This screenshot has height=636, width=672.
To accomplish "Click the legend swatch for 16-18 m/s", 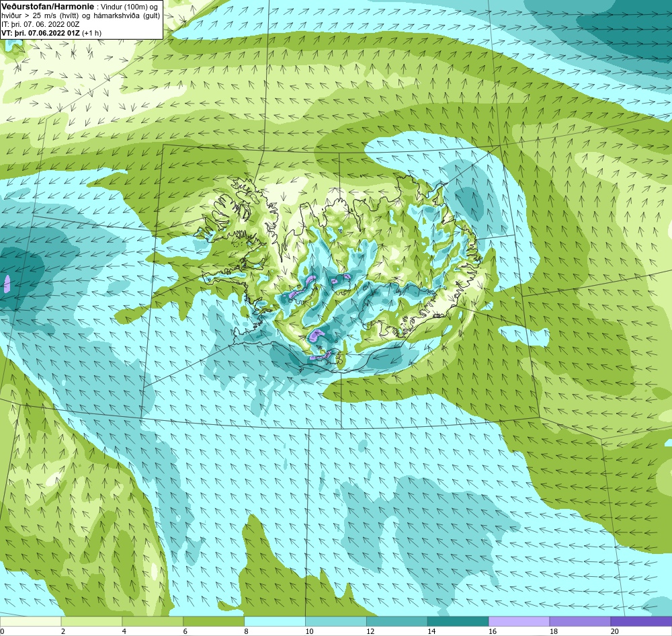I will pos(519,621).
